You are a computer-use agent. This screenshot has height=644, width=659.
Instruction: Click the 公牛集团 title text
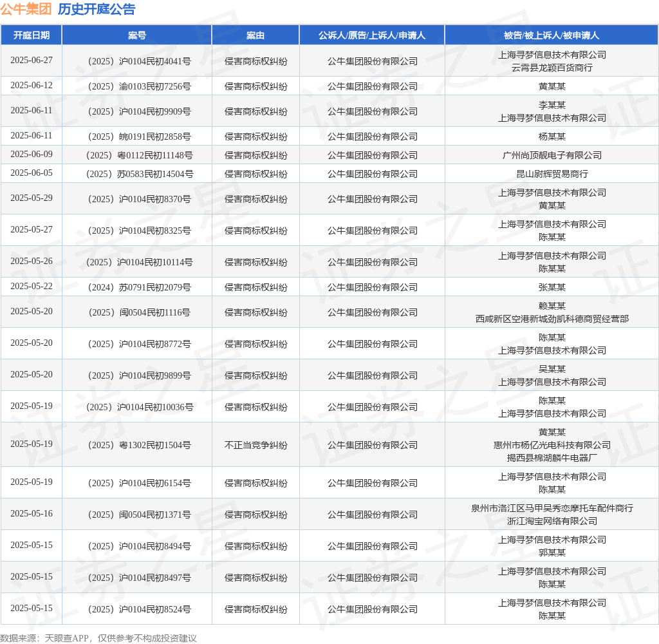click(26, 9)
